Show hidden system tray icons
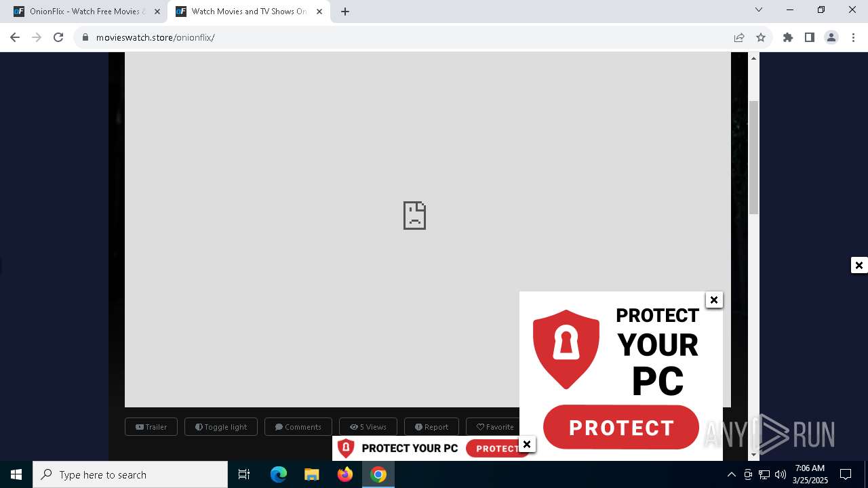 pyautogui.click(x=731, y=474)
